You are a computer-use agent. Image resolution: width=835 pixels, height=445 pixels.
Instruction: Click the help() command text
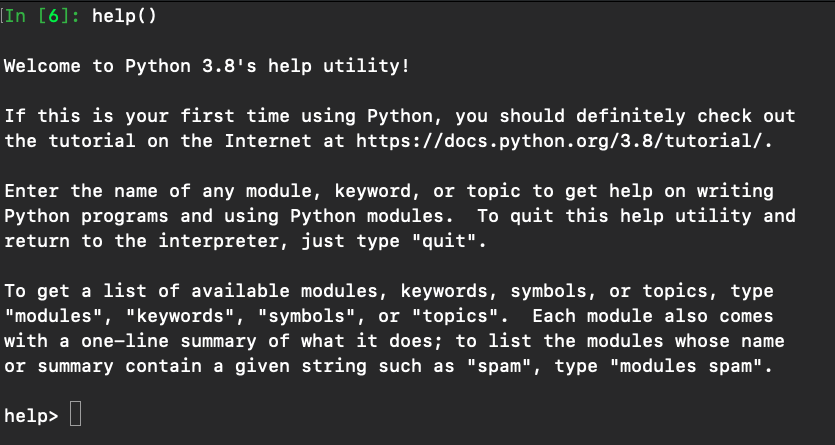130,17
